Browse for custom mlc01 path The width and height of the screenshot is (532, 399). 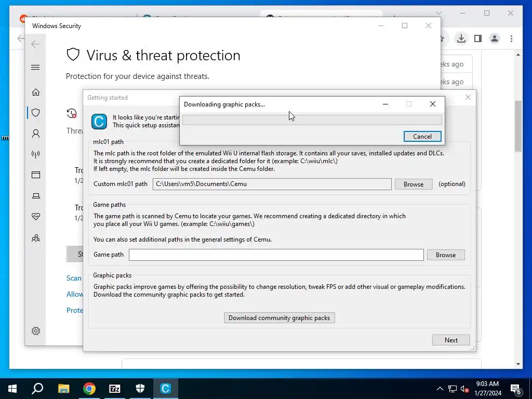pos(413,184)
